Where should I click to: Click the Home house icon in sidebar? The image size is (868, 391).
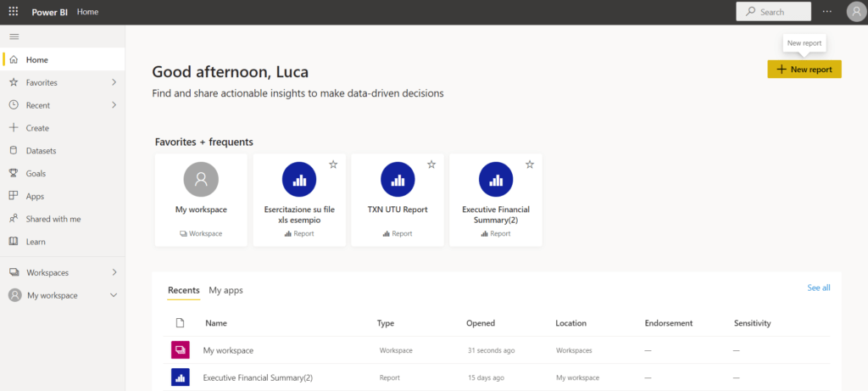click(x=14, y=60)
